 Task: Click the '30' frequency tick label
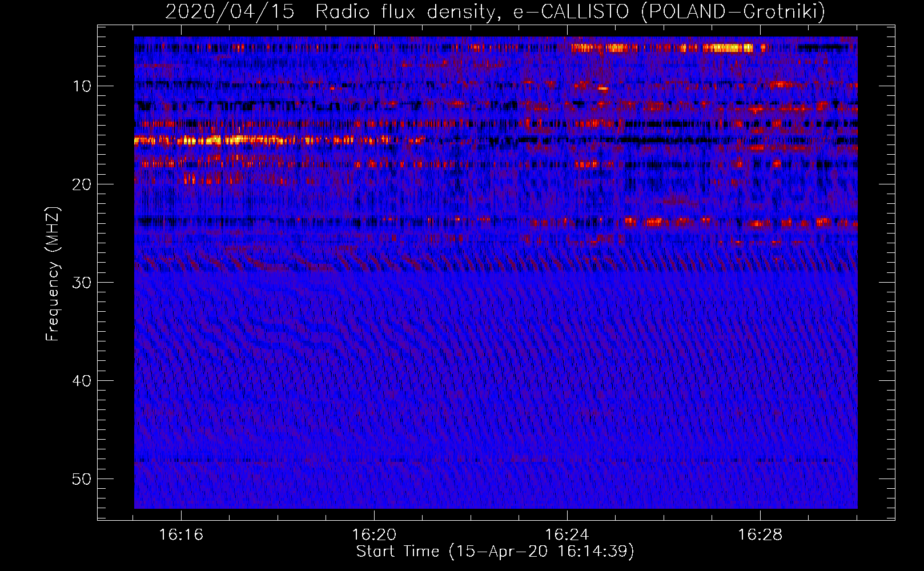(x=82, y=283)
